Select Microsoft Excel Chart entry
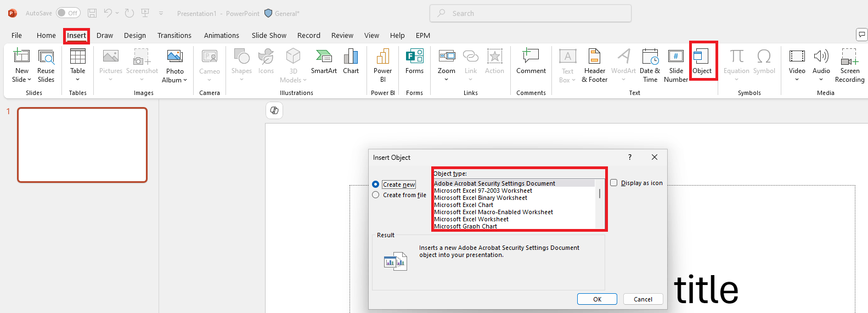 point(514,205)
